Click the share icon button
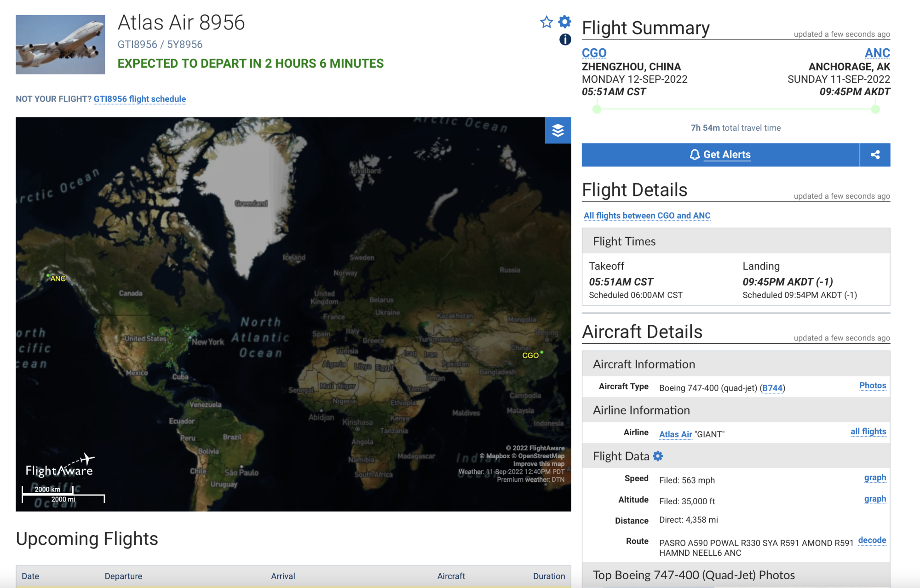Image resolution: width=920 pixels, height=588 pixels. 875,155
